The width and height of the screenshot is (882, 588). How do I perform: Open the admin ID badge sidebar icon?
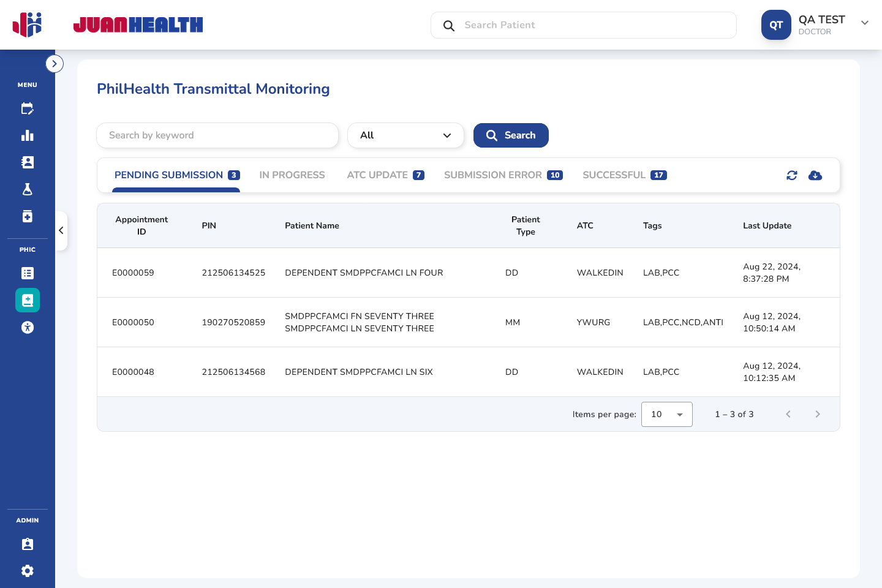[x=28, y=544]
